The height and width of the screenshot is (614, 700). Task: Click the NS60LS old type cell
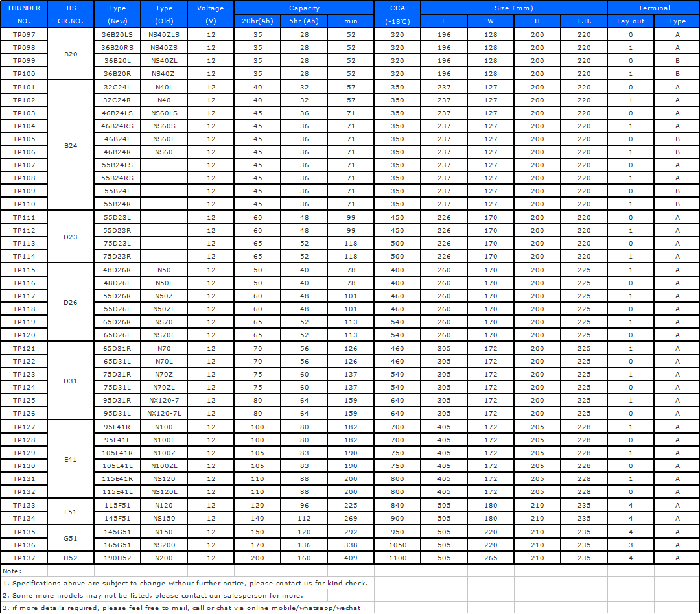(164, 113)
